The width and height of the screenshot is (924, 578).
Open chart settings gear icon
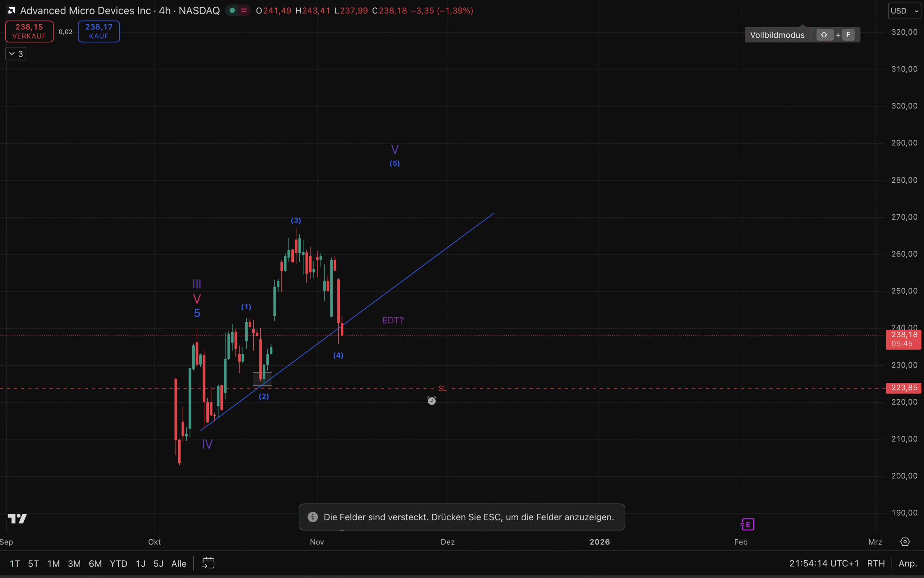pyautogui.click(x=905, y=542)
